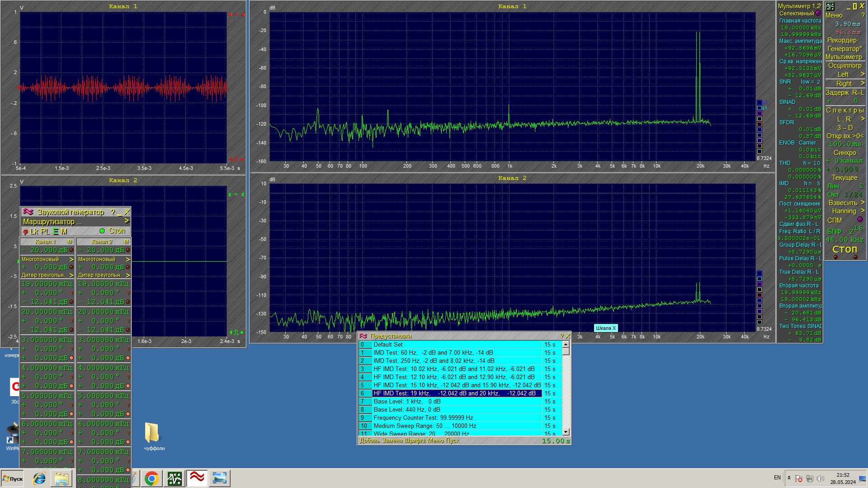Select preset 3 HF IMD Test 10.02 kHz
Image resolution: width=868 pixels, height=488 pixels.
coord(457,369)
